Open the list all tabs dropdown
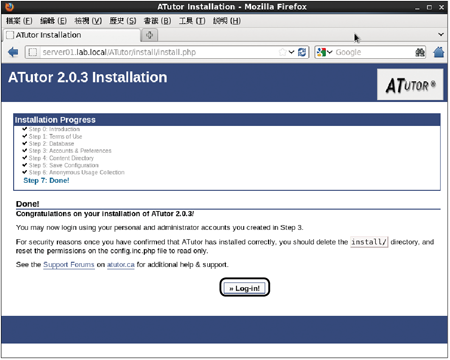Viewport: 450px width, 360px height. (441, 34)
